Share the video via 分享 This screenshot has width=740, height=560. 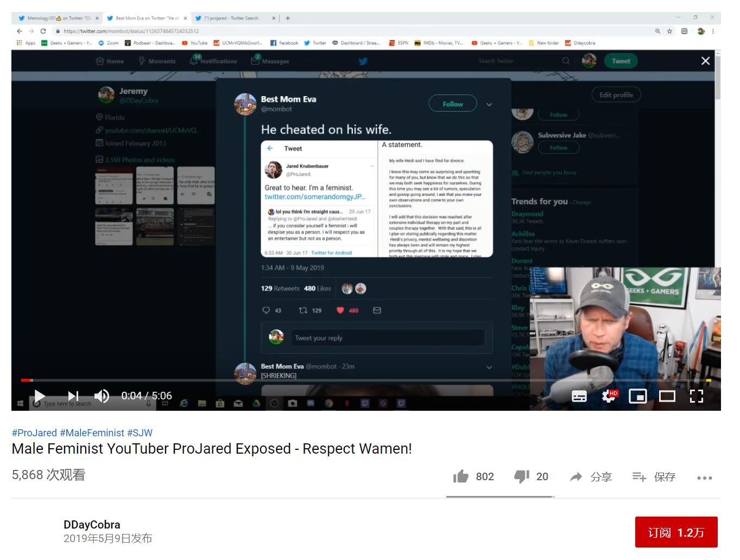tap(591, 477)
